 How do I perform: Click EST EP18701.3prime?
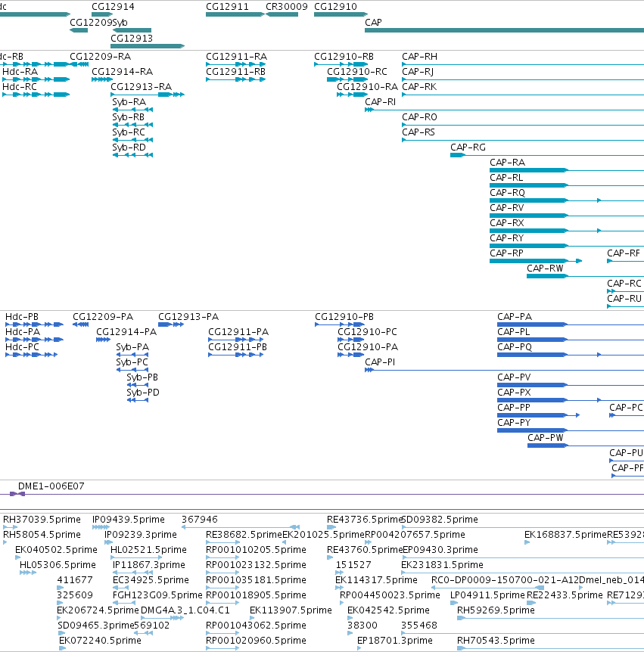[359, 648]
